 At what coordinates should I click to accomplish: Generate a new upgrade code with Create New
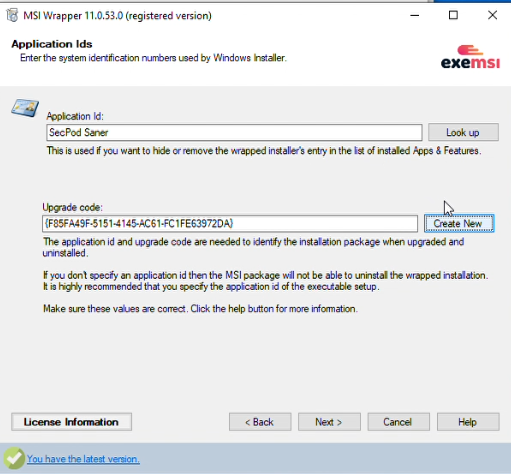click(459, 223)
